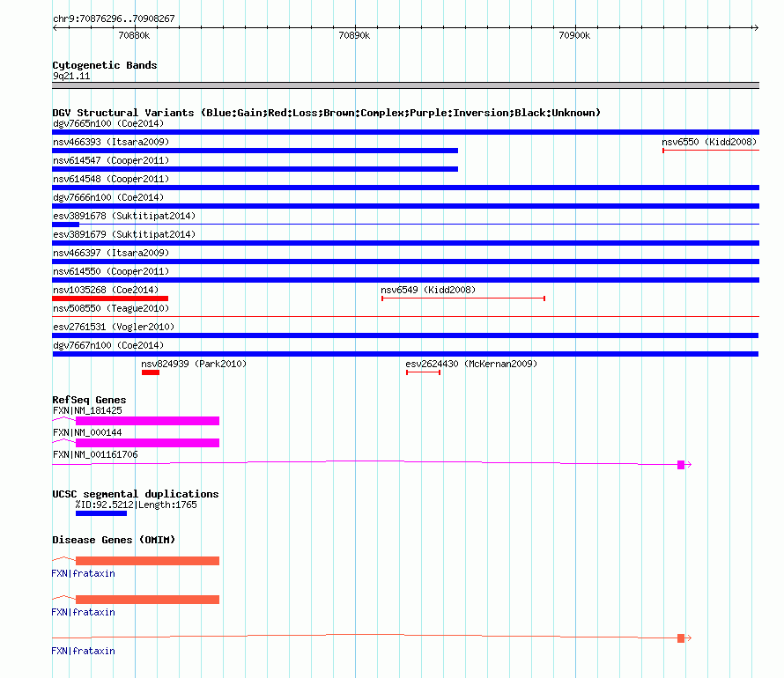784x678 pixels.
Task: Click the nsv614547 (Cooper2011) label
Action: click(x=111, y=160)
